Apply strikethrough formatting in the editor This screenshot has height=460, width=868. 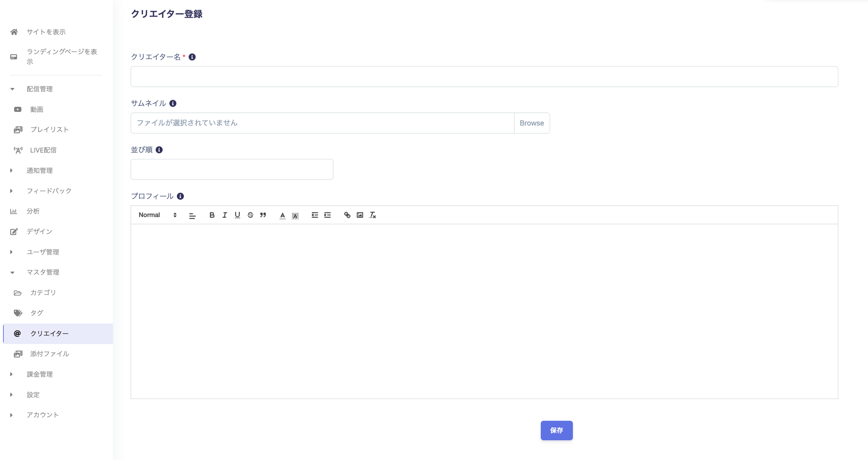coord(250,215)
